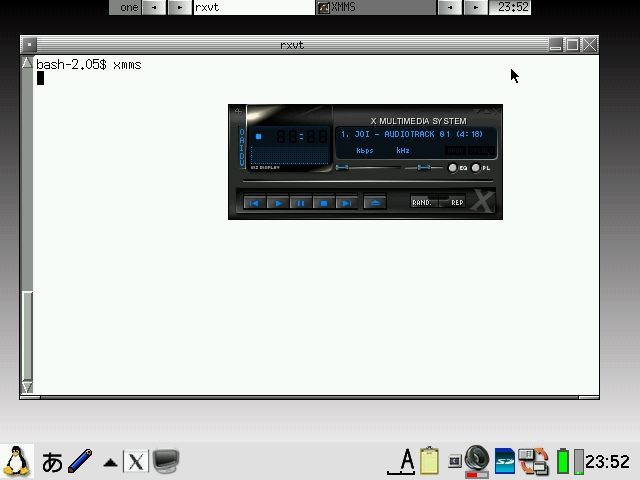Click the XMMS eject button
The width and height of the screenshot is (640, 480).
[x=375, y=203]
